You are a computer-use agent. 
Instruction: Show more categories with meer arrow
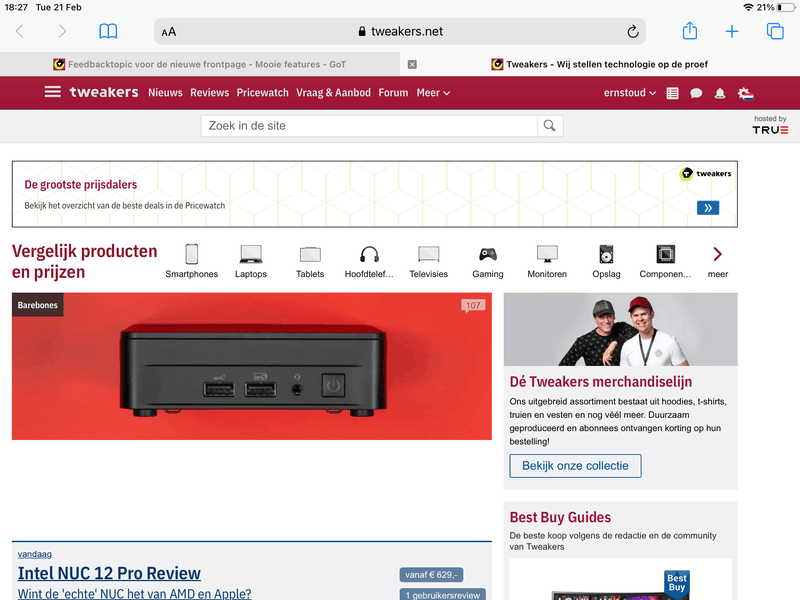point(717,261)
